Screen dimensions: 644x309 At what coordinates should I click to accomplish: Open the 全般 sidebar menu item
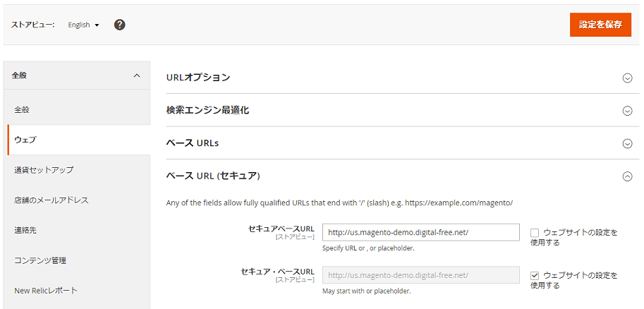coord(22,109)
